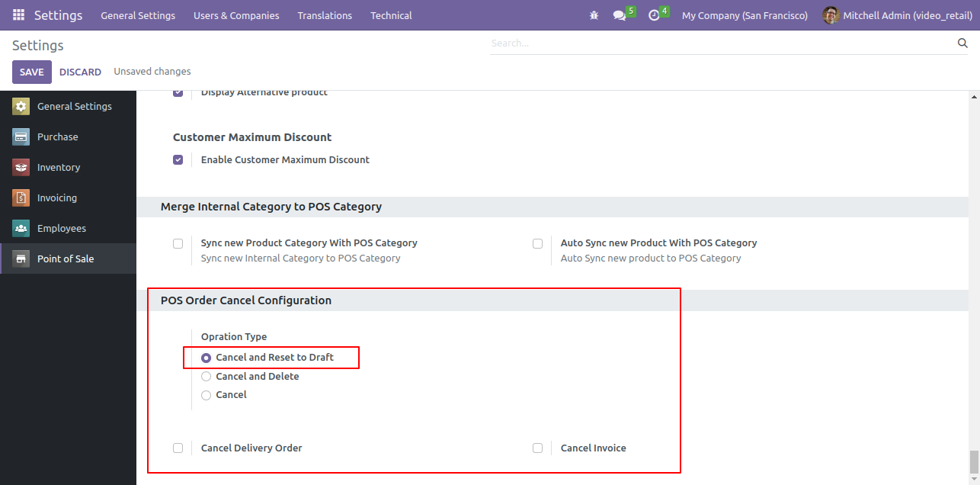Enable Auto Sync new Product With POS Category
Image resolution: width=980 pixels, height=485 pixels.
(538, 244)
